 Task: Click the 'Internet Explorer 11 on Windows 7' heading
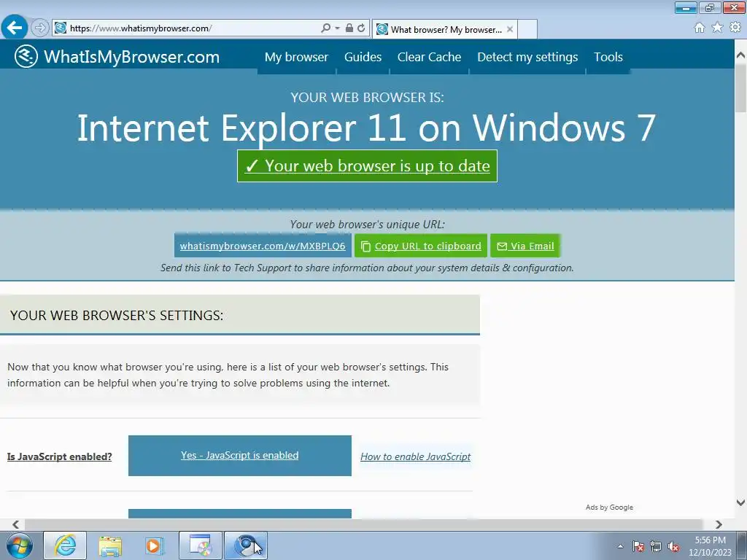click(x=367, y=128)
